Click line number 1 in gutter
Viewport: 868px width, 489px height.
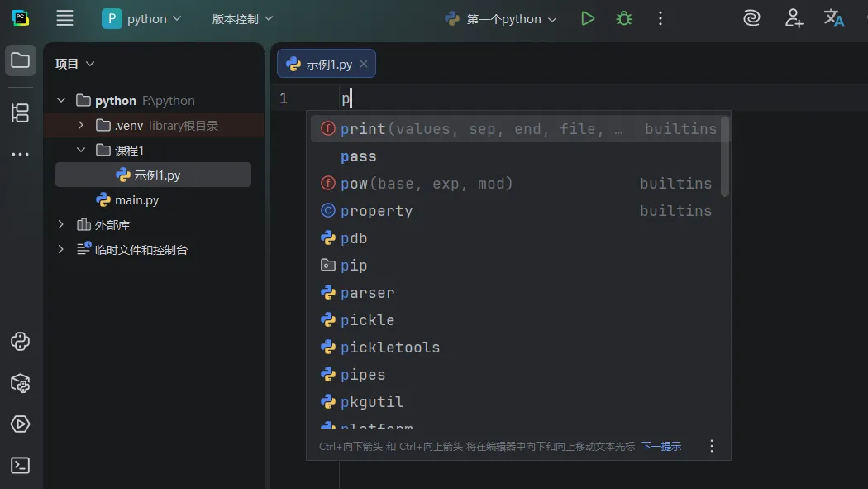click(x=284, y=98)
